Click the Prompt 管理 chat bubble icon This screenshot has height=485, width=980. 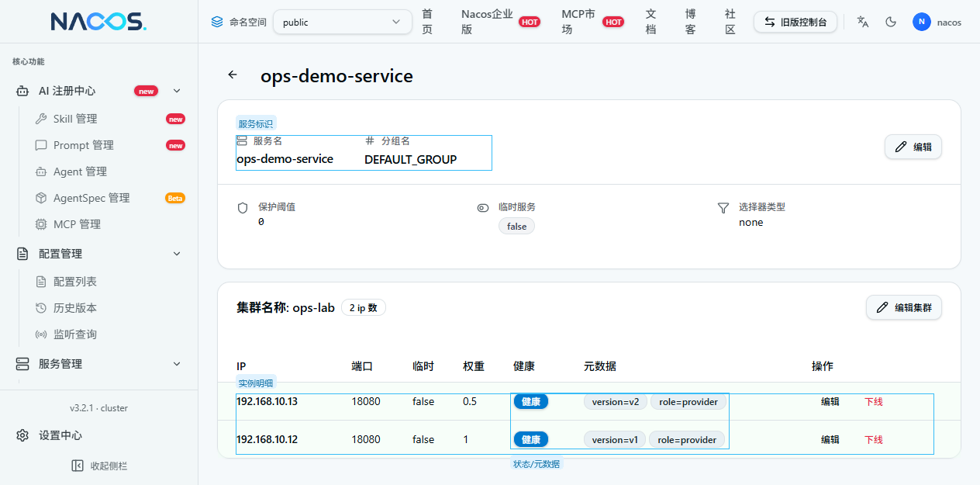[x=41, y=145]
